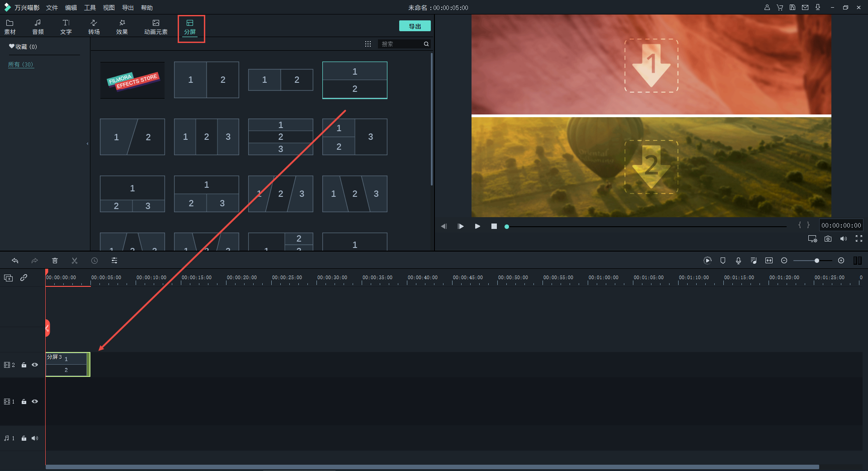Click the zoom-in plus icon on timeline
Image resolution: width=868 pixels, height=471 pixels.
pos(841,261)
